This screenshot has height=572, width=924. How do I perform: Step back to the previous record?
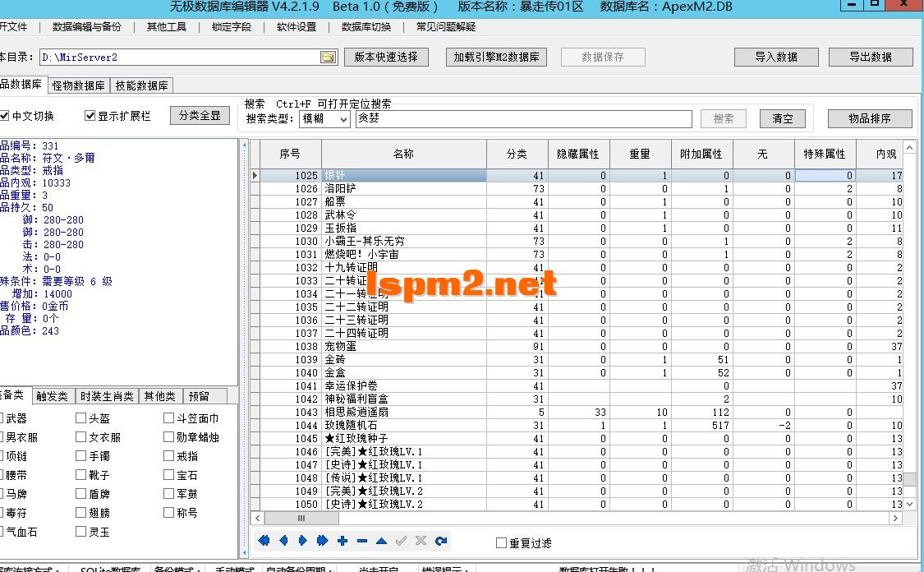(x=283, y=541)
